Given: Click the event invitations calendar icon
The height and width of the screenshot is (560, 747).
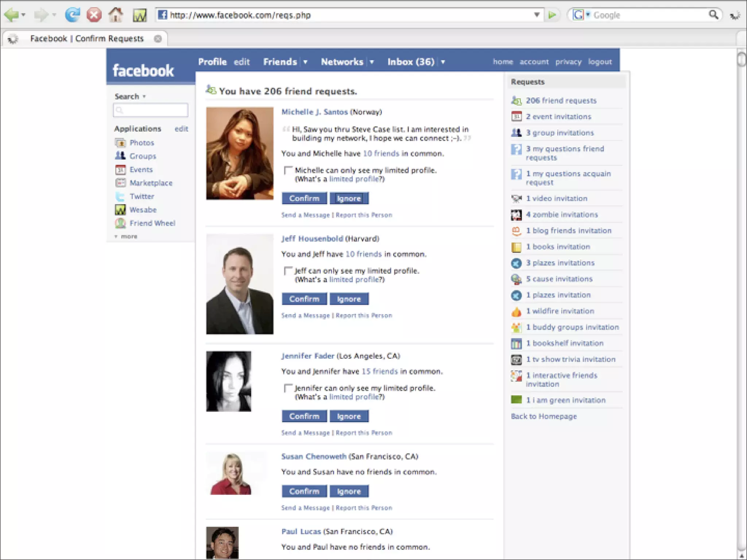Looking at the screenshot, I should point(516,116).
